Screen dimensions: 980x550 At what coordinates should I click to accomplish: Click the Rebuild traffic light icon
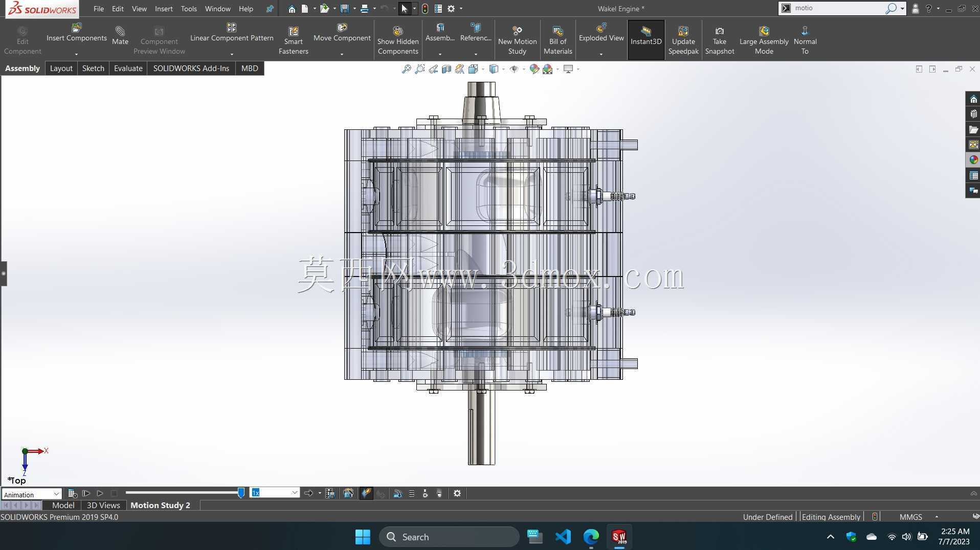click(425, 9)
